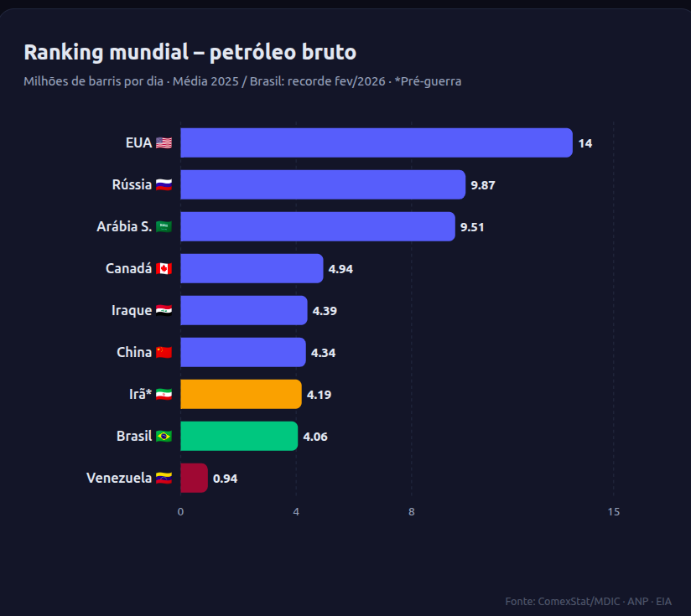Image resolution: width=691 pixels, height=616 pixels.
Task: Click the China flag icon
Action: point(164,352)
